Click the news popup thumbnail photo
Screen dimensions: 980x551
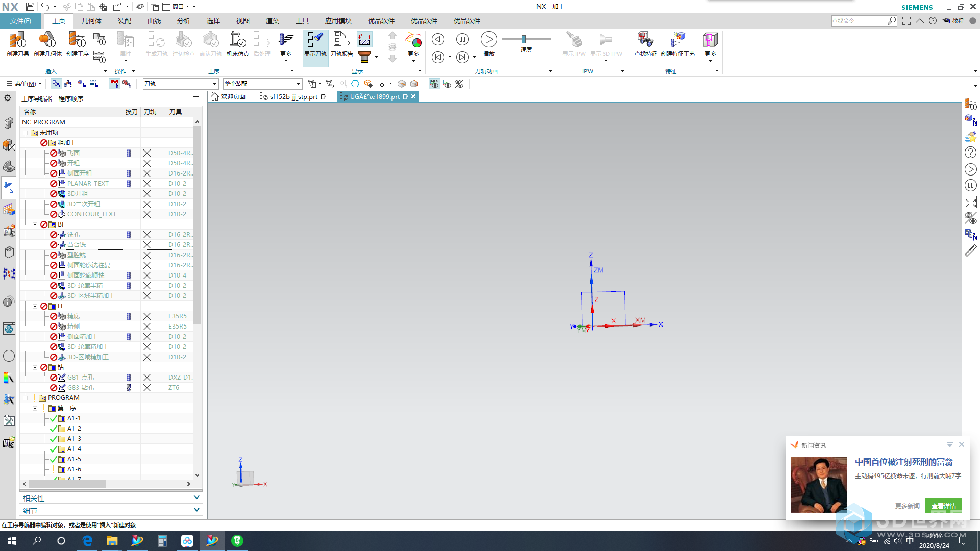tap(819, 484)
